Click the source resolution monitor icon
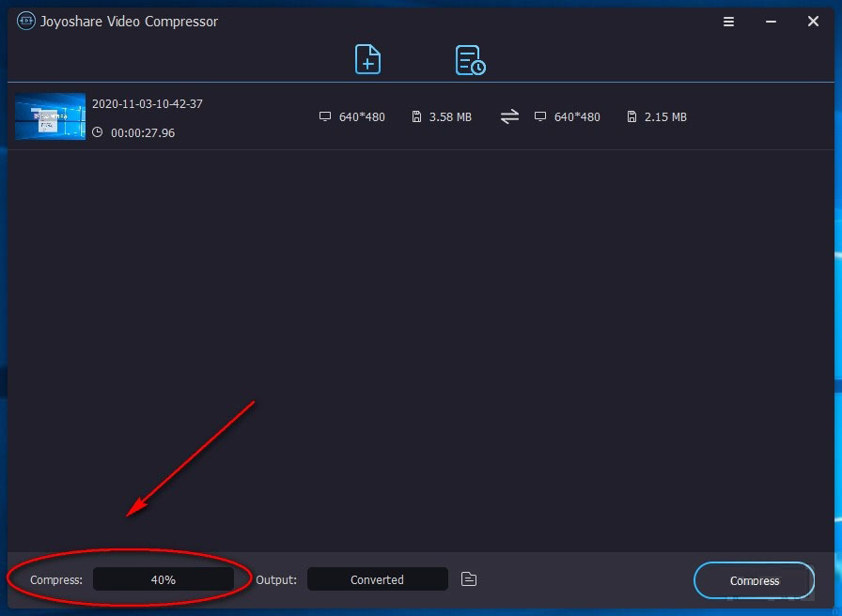Image resolution: width=842 pixels, height=616 pixels. (x=324, y=116)
